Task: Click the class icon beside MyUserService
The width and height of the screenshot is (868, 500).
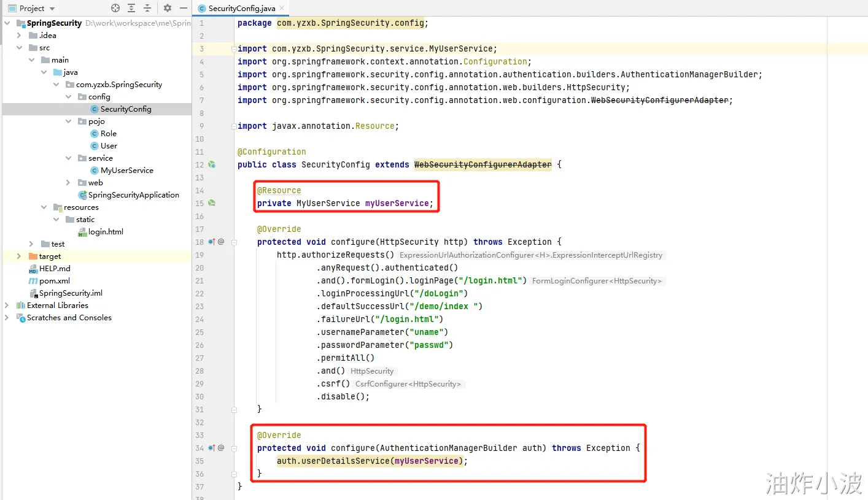Action: 95,171
